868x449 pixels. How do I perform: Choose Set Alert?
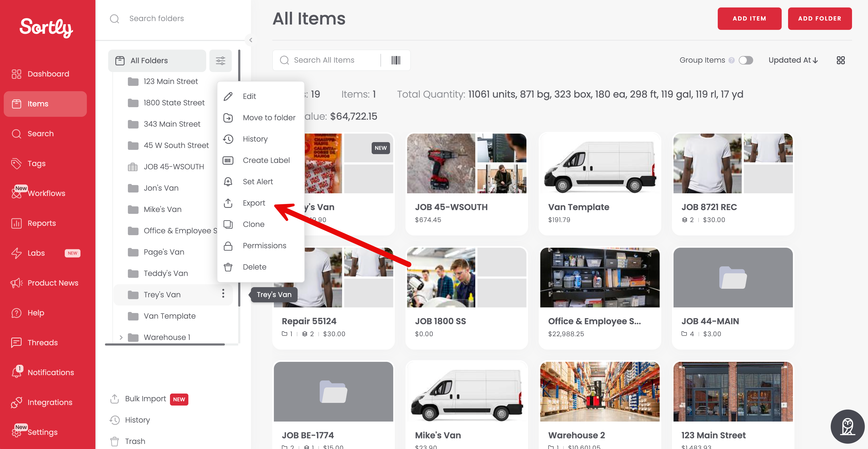click(261, 182)
